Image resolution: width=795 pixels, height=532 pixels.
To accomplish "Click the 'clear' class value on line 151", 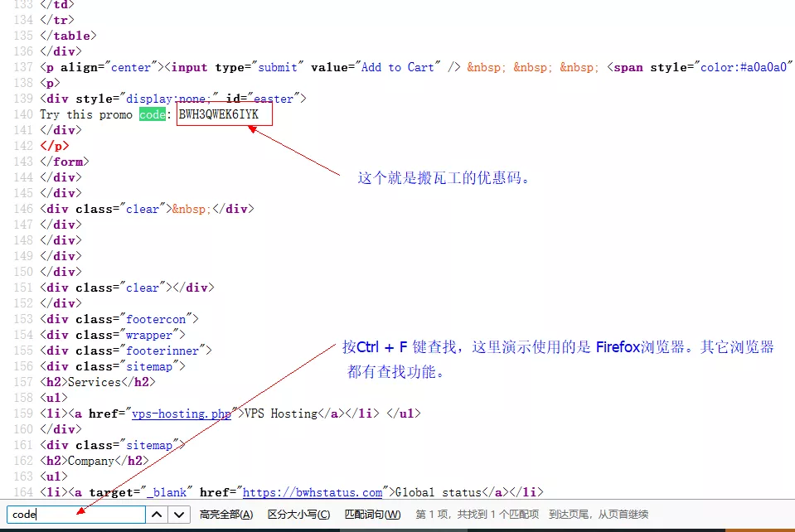I will [x=143, y=288].
